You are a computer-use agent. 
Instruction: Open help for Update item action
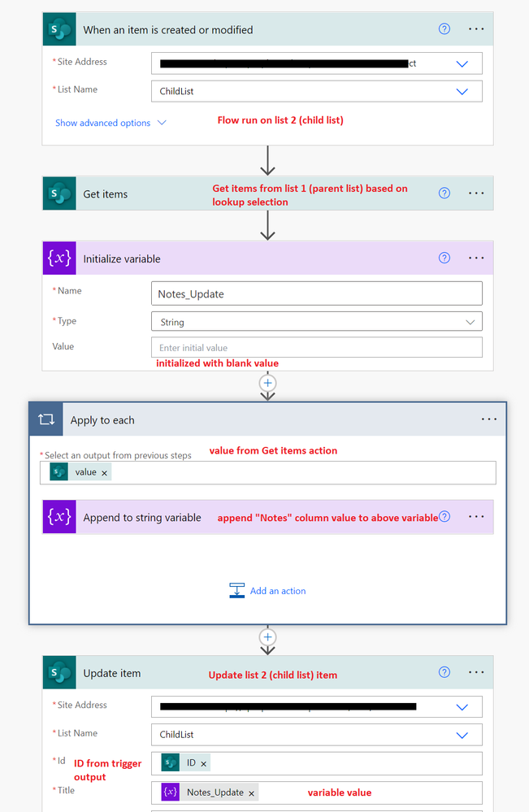coord(444,672)
